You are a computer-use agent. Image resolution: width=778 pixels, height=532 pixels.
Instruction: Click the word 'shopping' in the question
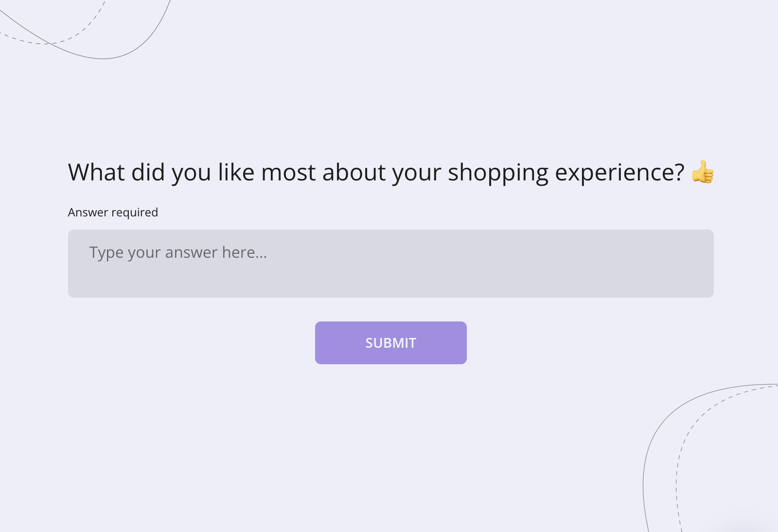click(499, 173)
